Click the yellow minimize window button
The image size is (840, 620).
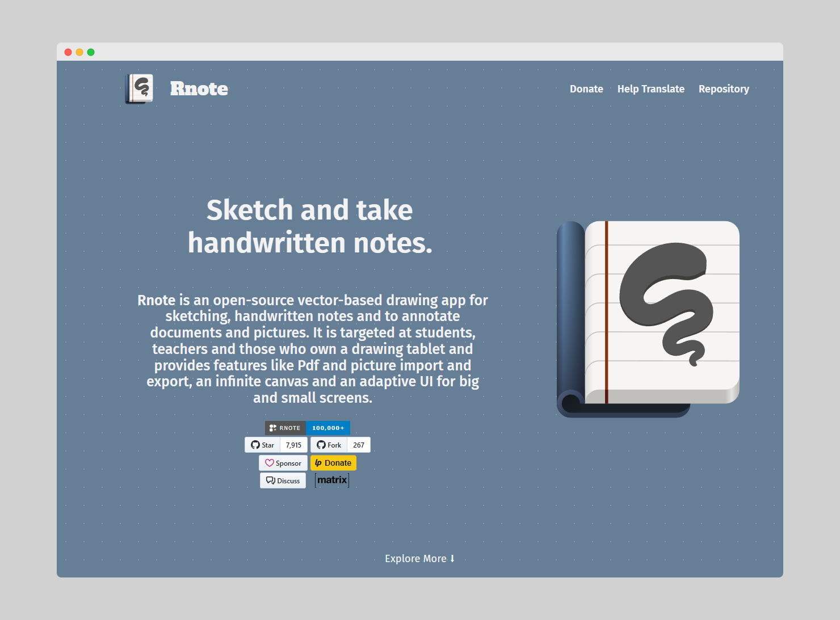(79, 52)
